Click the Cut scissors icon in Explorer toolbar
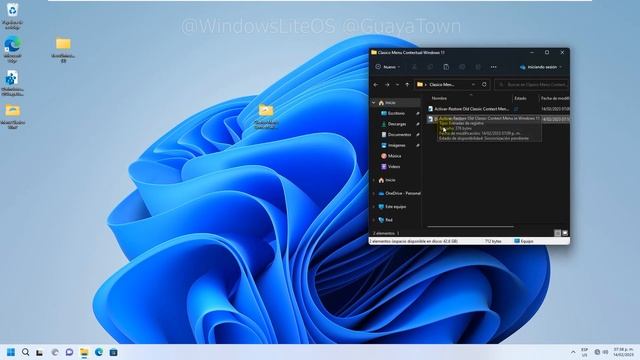Screen dimensions: 640x360 coord(414,67)
